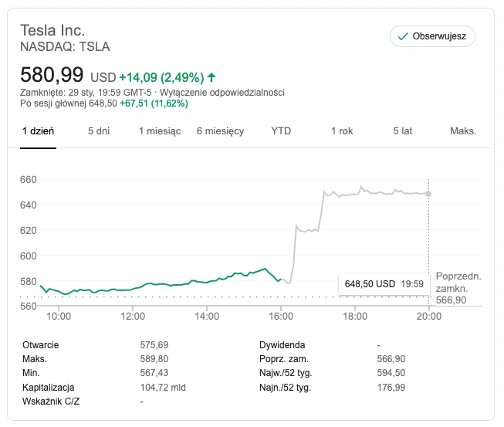Click the Wskaźnik C/Z row label
The image size is (504, 427).
[x=51, y=402]
